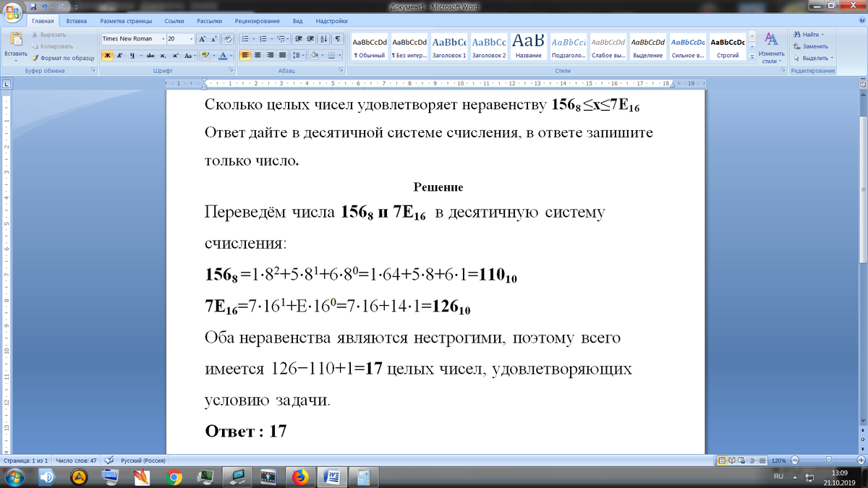Open the alphabetical sort tool
The image size is (868, 488).
[x=323, y=38]
